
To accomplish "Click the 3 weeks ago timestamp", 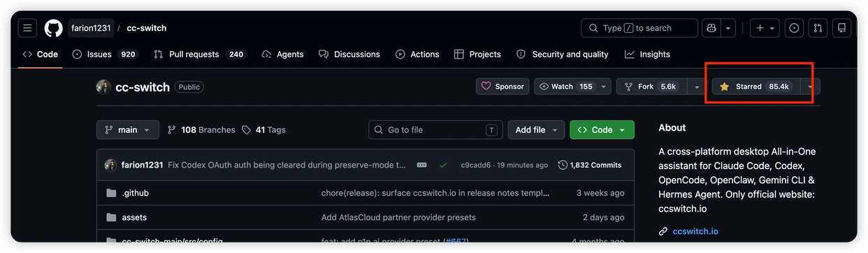I will tap(600, 193).
